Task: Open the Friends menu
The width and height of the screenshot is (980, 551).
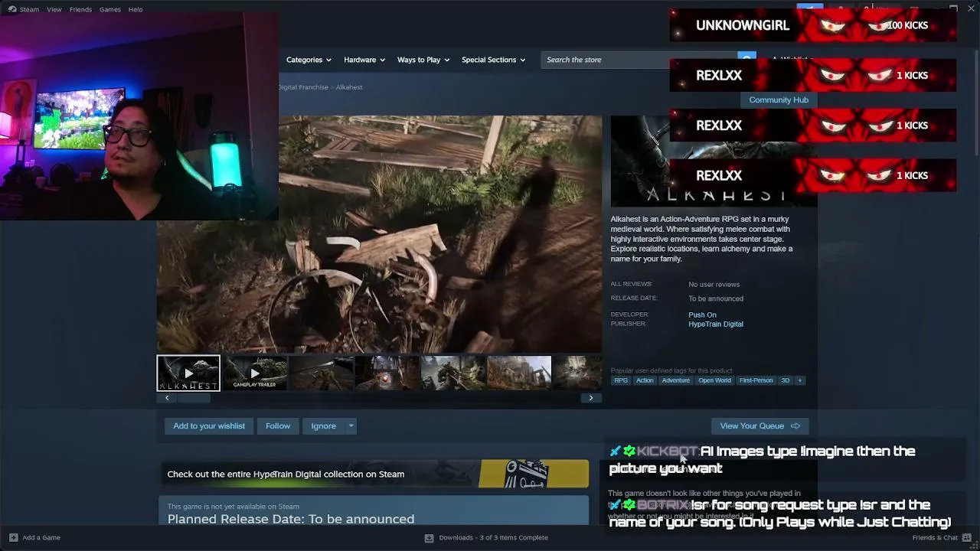Action: click(x=80, y=9)
